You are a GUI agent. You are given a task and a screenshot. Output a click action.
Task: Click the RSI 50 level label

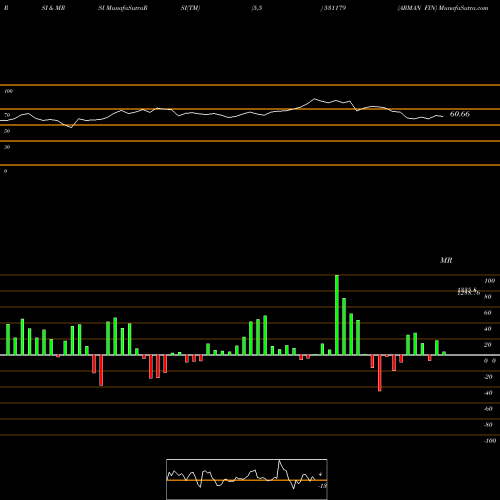[7, 131]
